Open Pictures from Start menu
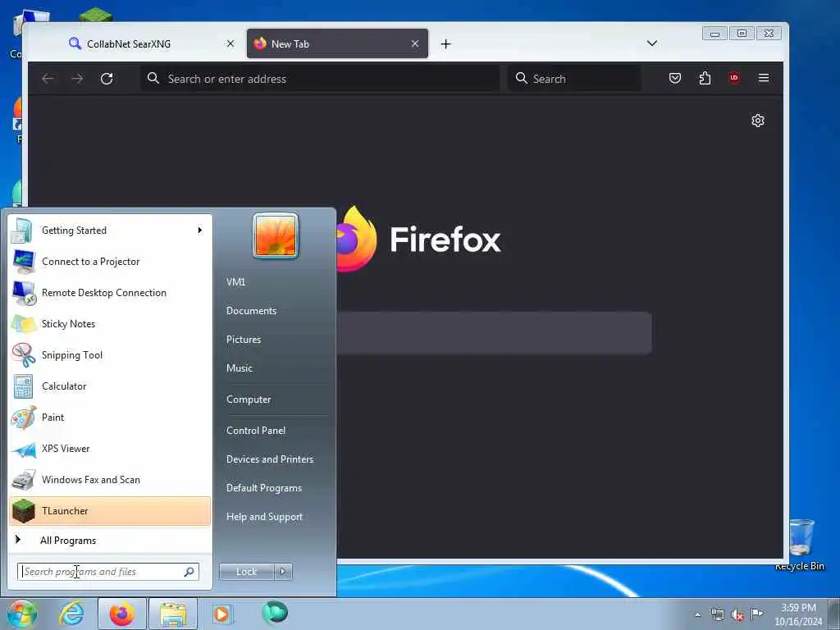Screen dimensions: 840x630 [243, 339]
